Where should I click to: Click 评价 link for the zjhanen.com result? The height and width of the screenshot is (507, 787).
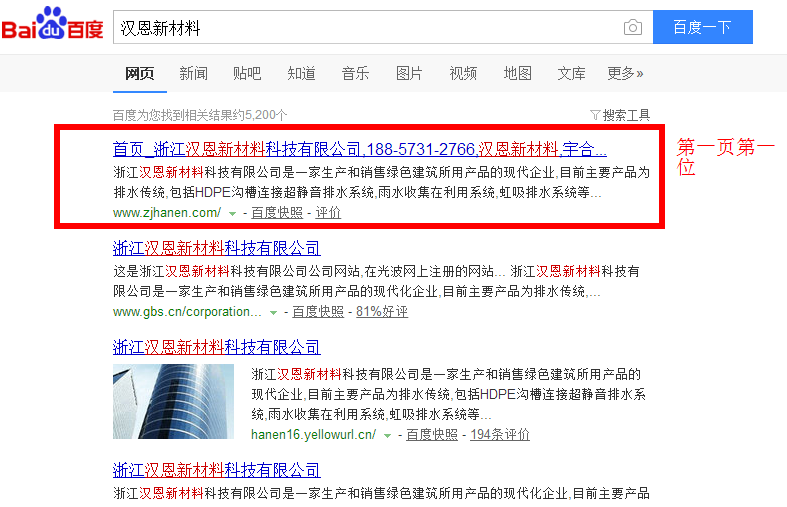(x=328, y=213)
